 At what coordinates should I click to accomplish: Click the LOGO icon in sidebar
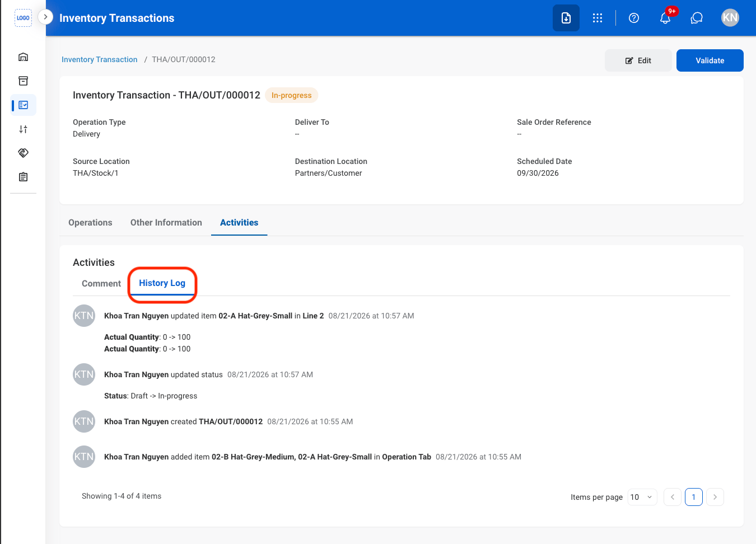23,18
